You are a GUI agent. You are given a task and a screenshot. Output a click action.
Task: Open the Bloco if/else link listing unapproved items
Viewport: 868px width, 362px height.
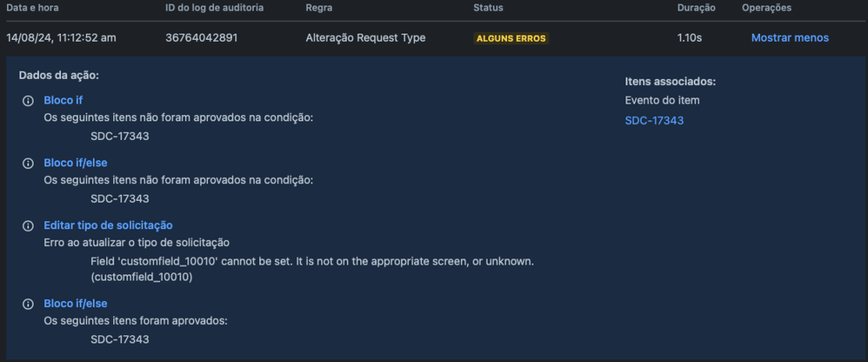76,163
